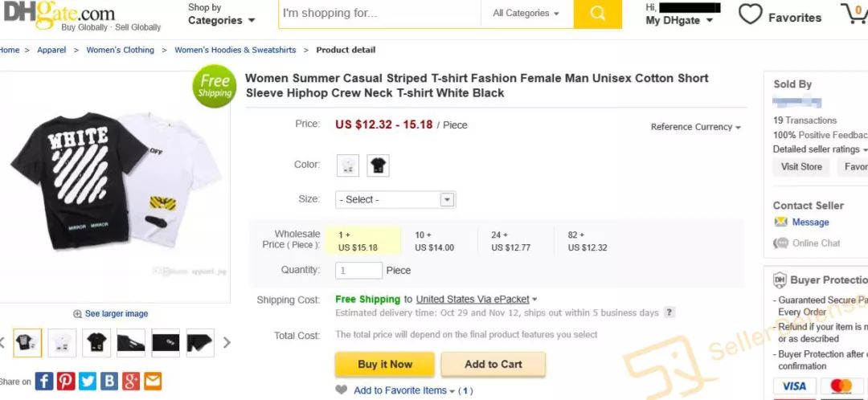868x400 pixels.
Task: Click the Buy it Now button
Action: (x=384, y=364)
